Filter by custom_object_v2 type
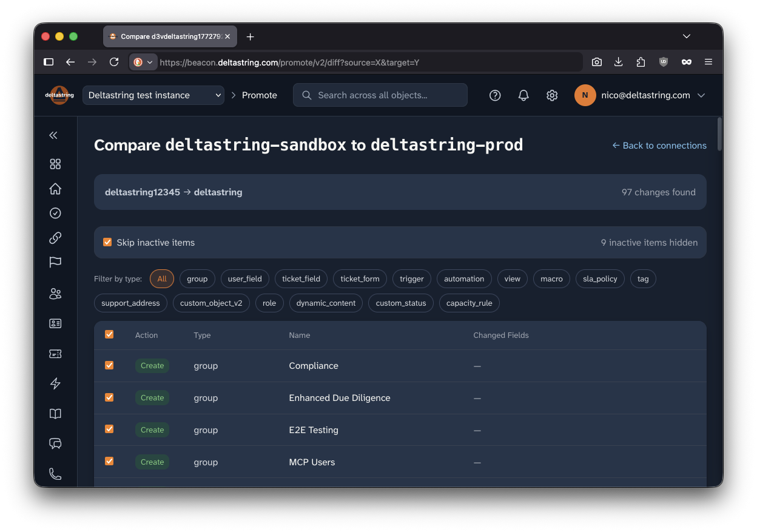The width and height of the screenshot is (757, 532). [211, 303]
